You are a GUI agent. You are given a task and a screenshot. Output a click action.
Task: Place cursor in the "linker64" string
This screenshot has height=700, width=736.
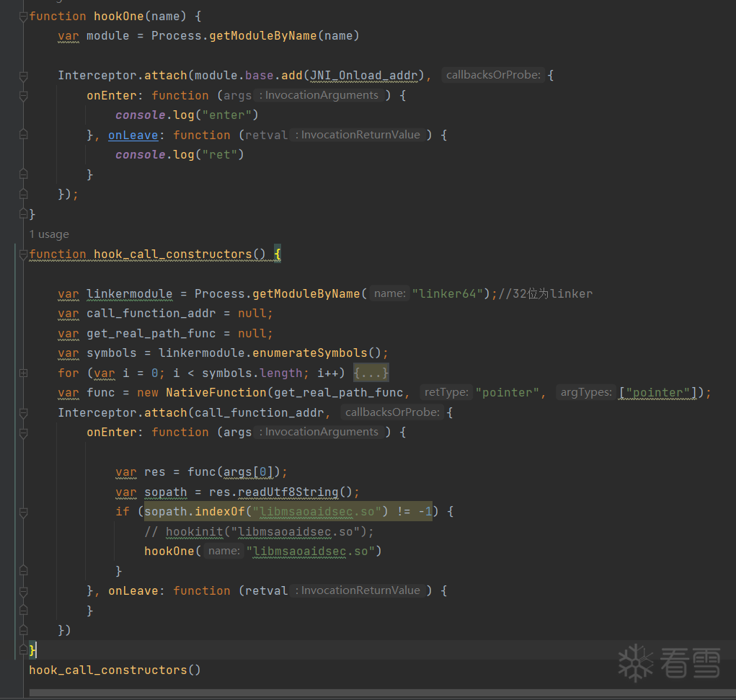point(448,294)
